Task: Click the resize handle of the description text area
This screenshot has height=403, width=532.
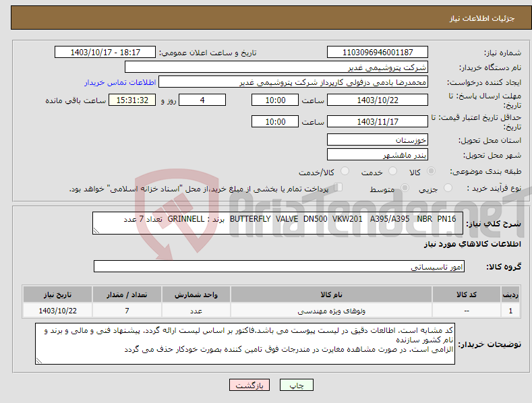Action: tap(96, 230)
